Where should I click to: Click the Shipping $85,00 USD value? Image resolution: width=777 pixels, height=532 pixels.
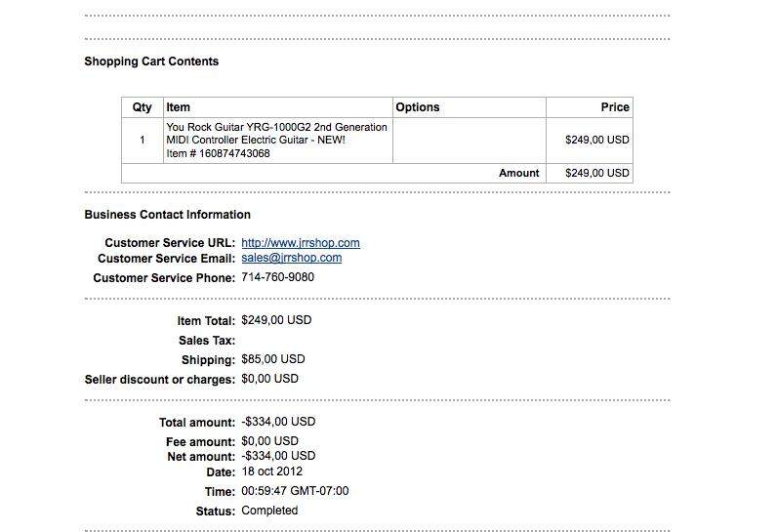273,359
